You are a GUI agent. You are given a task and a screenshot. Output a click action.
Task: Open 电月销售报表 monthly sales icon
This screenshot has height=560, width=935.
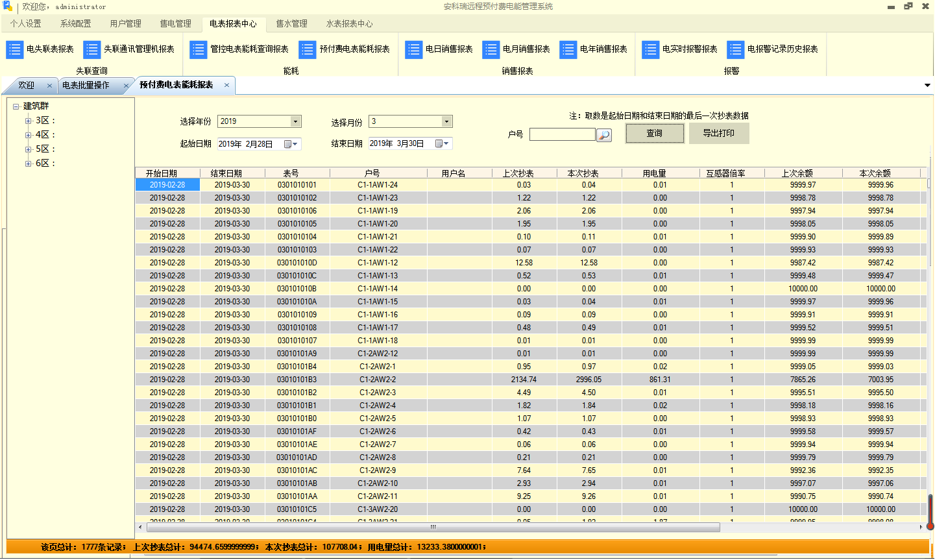(x=491, y=49)
